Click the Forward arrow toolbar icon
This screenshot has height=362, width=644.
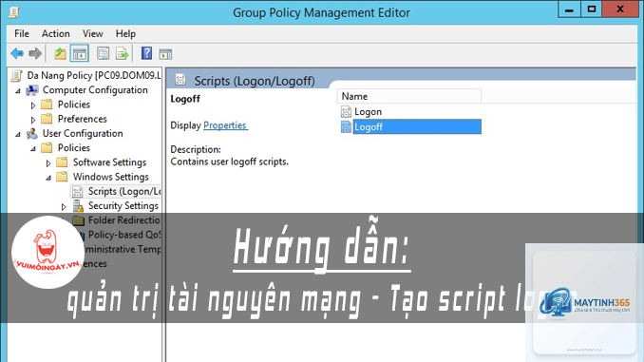point(35,53)
